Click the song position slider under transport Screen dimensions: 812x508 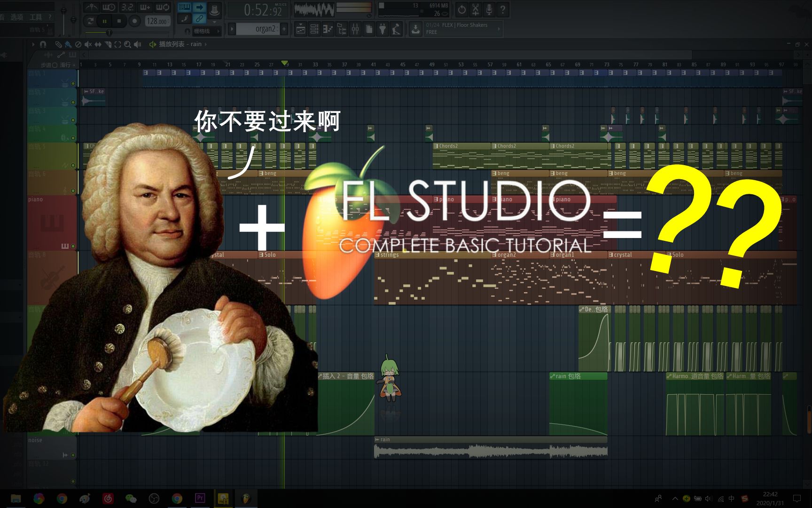pyautogui.click(x=127, y=32)
